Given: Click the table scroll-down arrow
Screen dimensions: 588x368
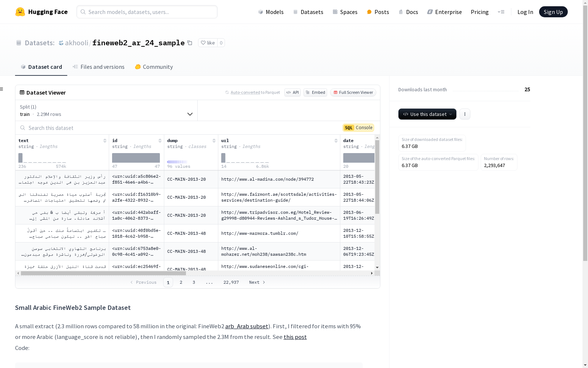Looking at the screenshot, I should click(x=377, y=268).
